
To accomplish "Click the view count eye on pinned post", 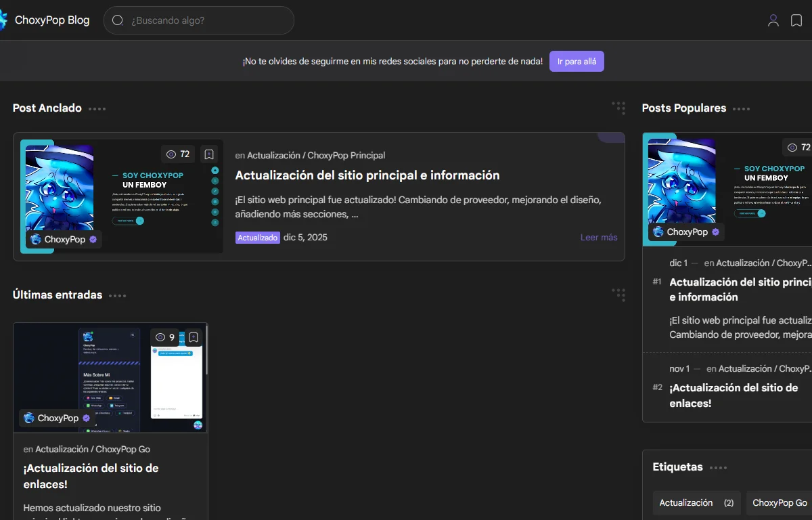I will 178,154.
